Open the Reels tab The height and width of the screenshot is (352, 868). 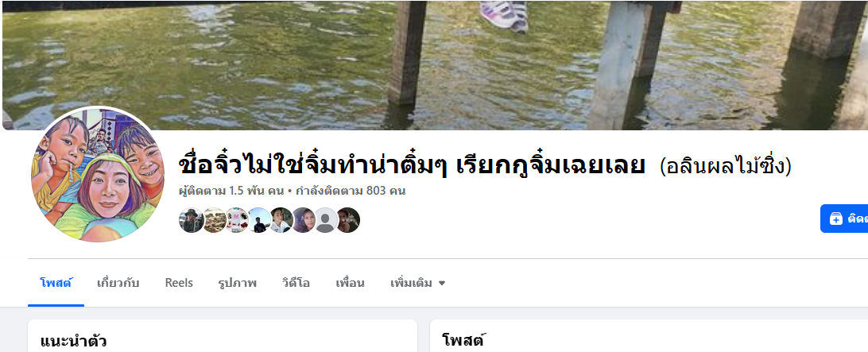click(179, 284)
